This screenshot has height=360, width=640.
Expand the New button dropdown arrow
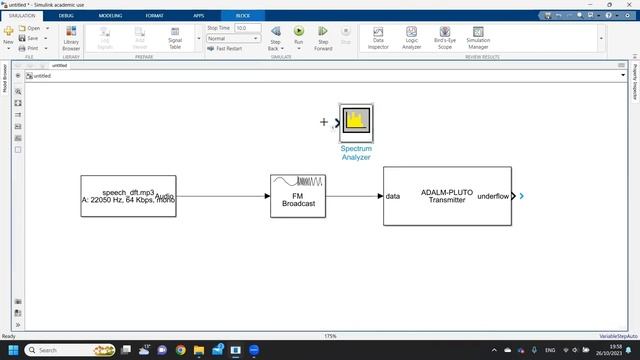tap(9, 49)
